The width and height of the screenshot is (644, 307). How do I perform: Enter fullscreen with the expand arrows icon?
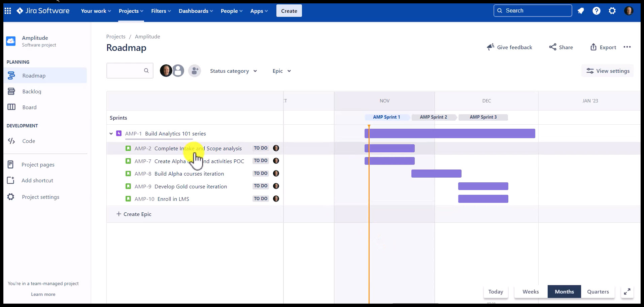click(627, 292)
